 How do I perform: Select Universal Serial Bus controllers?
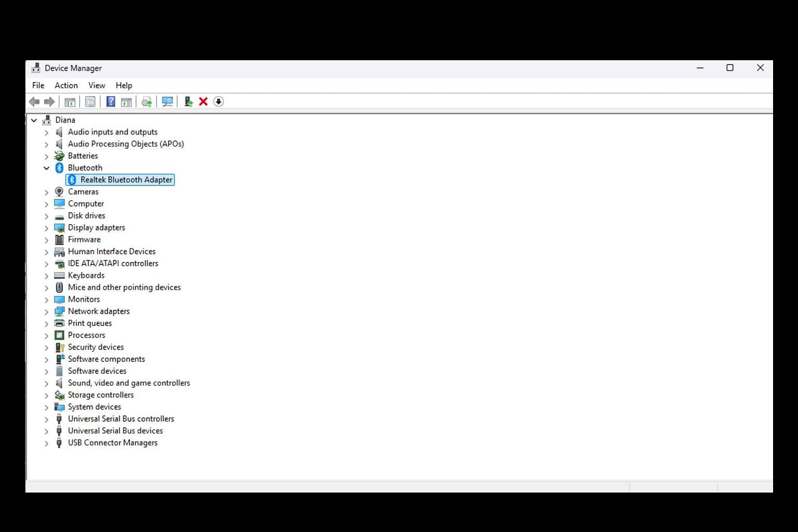click(x=121, y=419)
